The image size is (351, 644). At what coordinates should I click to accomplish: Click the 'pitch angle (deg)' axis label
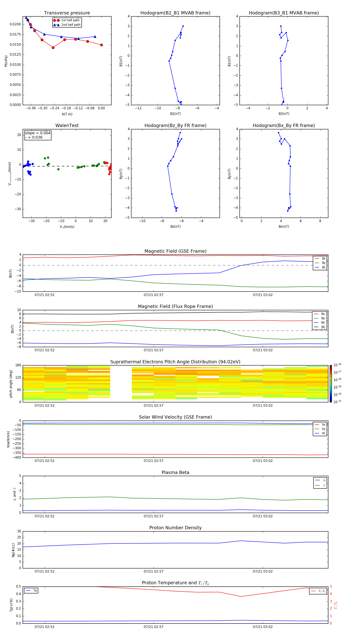[11, 384]
